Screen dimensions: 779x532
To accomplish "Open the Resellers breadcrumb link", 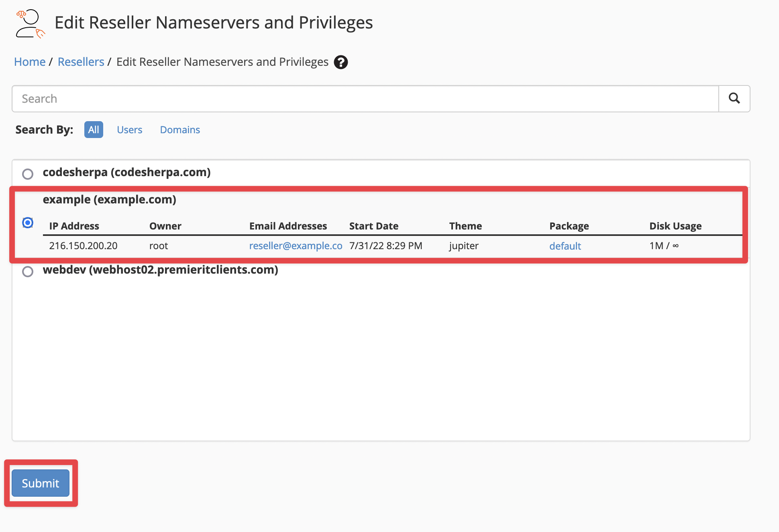I will [81, 62].
